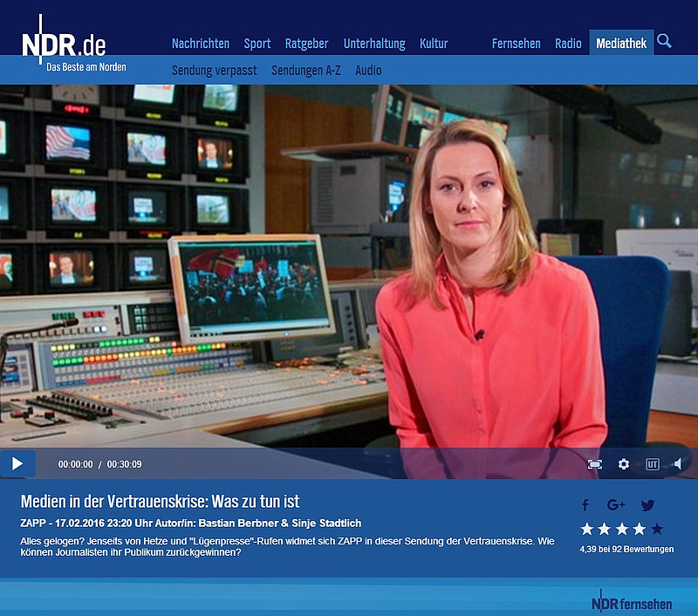698x616 pixels.
Task: Enter fullscreen video mode
Action: (x=595, y=464)
